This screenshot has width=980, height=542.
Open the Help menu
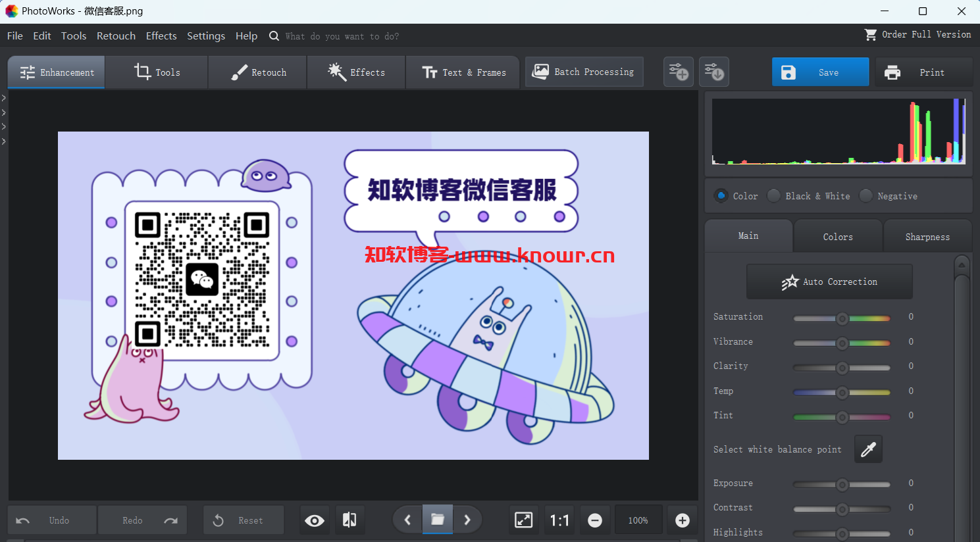(x=247, y=36)
